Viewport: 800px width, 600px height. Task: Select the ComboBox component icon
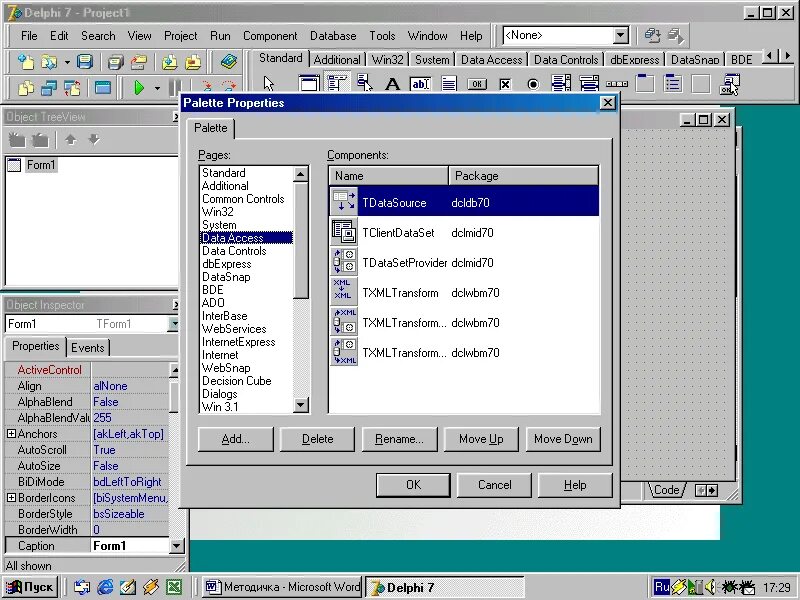pyautogui.click(x=589, y=84)
